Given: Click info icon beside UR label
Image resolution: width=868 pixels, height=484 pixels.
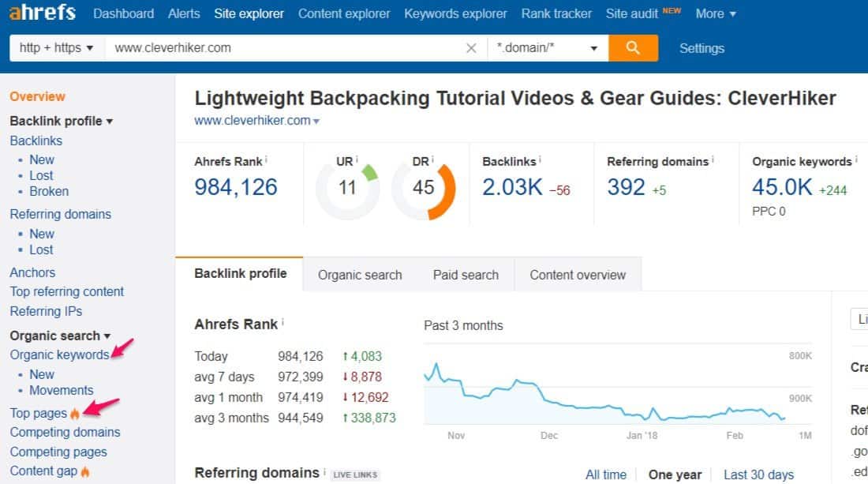Looking at the screenshot, I should pyautogui.click(x=357, y=159).
